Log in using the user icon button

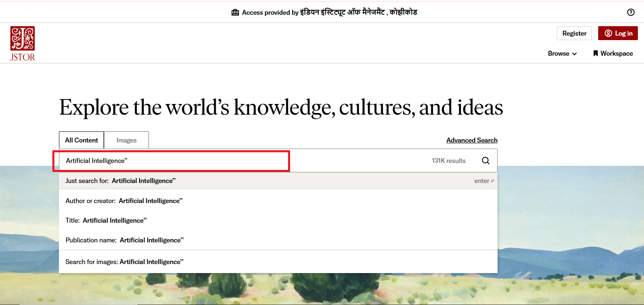click(618, 33)
